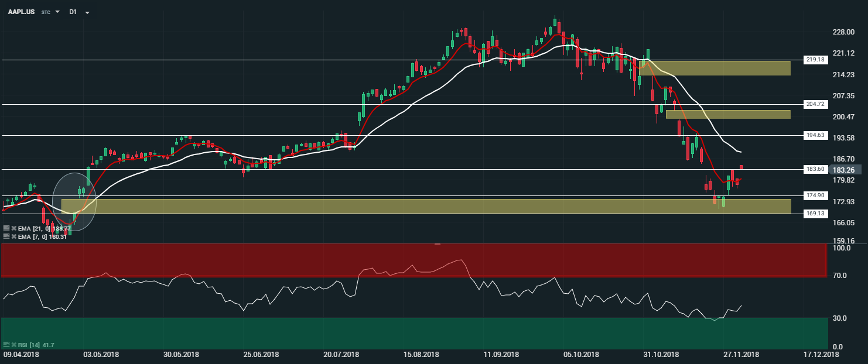Open settings icon for RSI [14]
This screenshot has width=868, height=364.
pyautogui.click(x=5, y=345)
